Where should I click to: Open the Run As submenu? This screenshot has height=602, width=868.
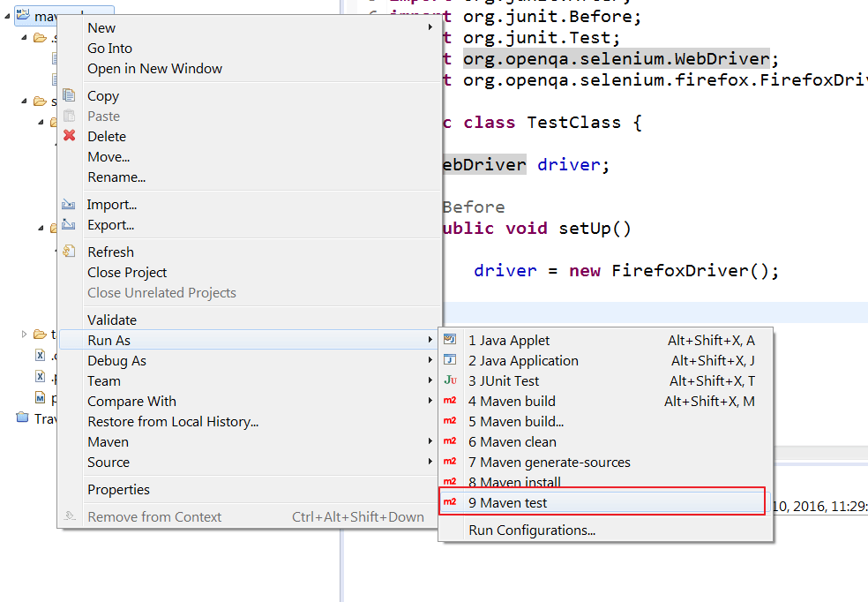pyautogui.click(x=249, y=340)
